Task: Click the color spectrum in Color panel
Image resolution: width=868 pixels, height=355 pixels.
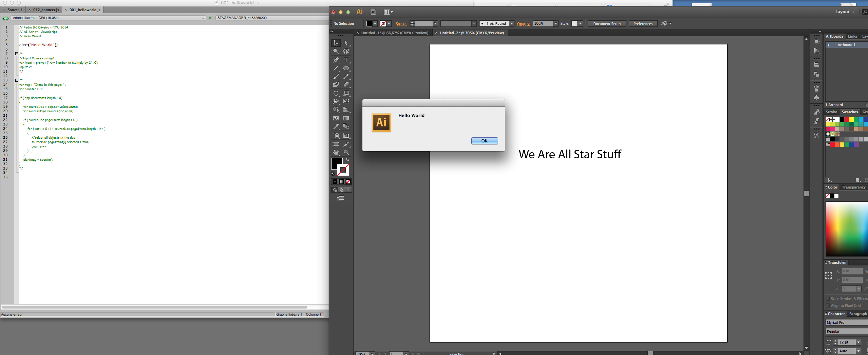Action: point(847,229)
